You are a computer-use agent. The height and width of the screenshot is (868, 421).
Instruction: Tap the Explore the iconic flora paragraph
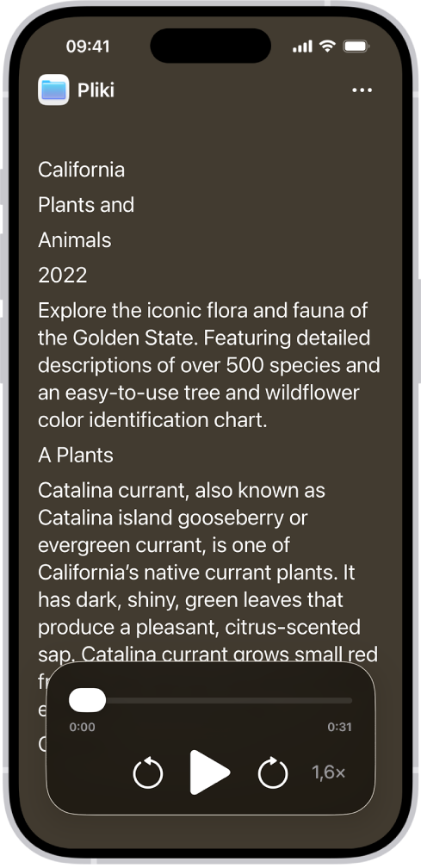click(x=209, y=365)
